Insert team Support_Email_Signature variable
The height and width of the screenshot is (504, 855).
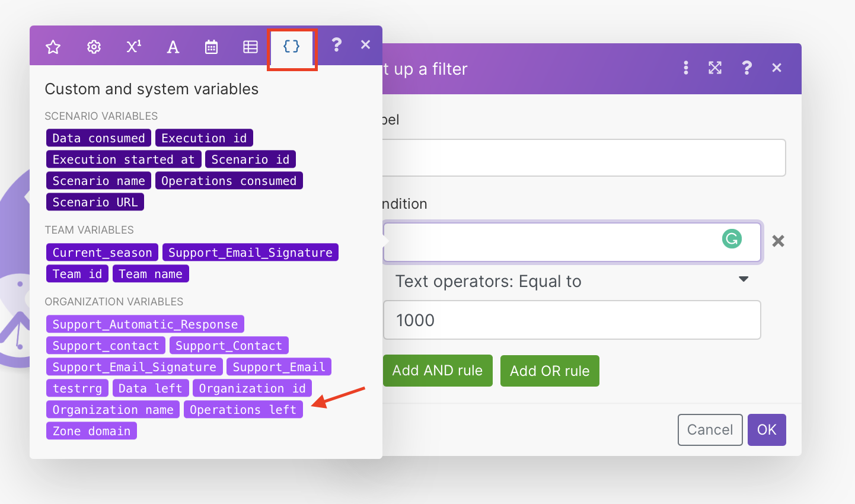[x=250, y=253]
